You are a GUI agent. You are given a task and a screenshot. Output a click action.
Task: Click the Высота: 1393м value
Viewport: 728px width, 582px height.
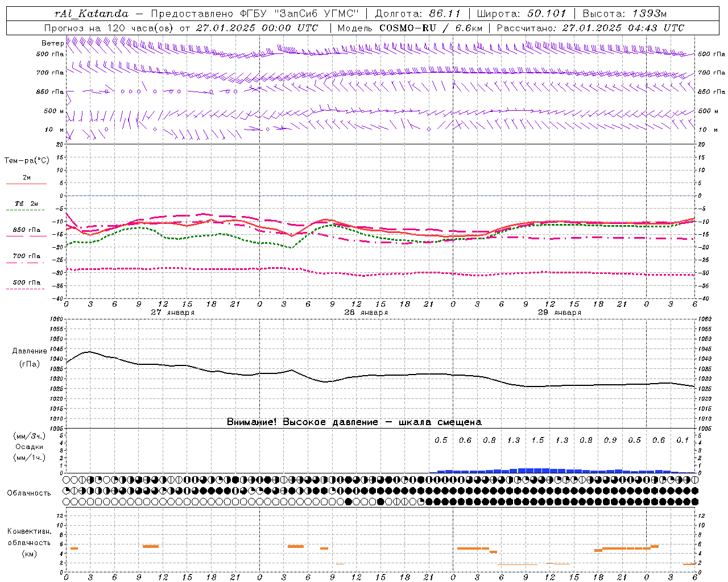(624, 14)
